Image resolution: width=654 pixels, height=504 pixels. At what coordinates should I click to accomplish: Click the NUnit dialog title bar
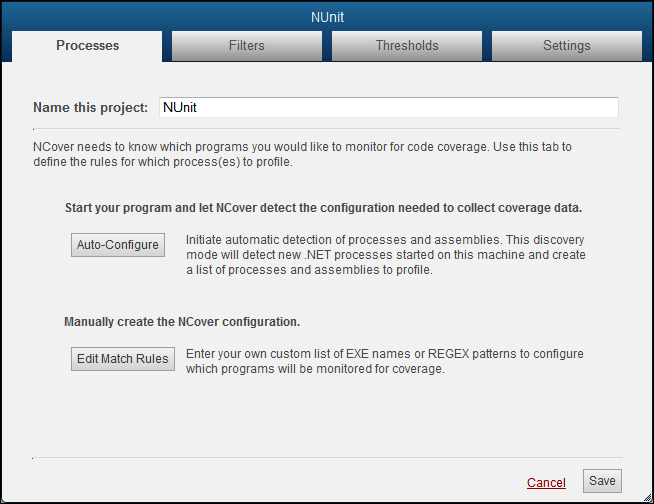tap(327, 16)
